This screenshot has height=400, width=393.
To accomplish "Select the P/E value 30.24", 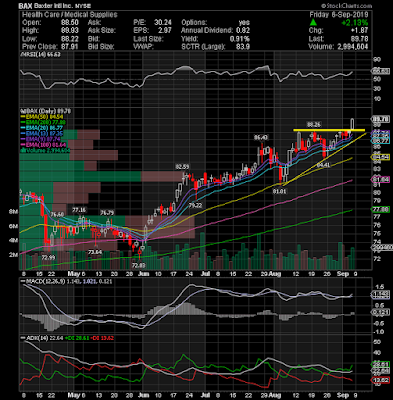I will 163,23.
